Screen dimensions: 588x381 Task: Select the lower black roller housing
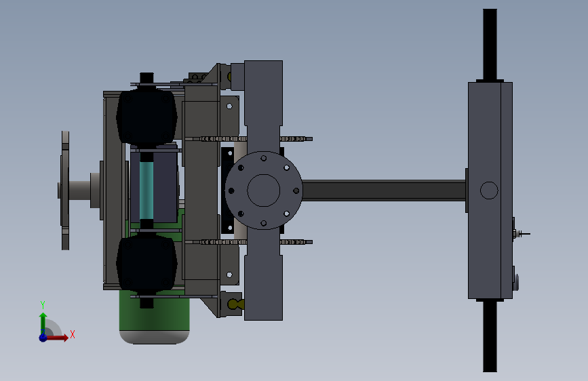[146, 263]
